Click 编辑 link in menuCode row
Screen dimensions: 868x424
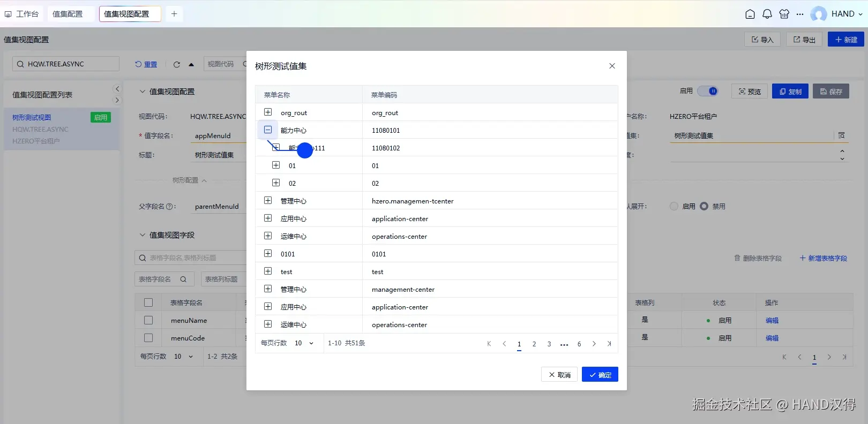pos(772,338)
